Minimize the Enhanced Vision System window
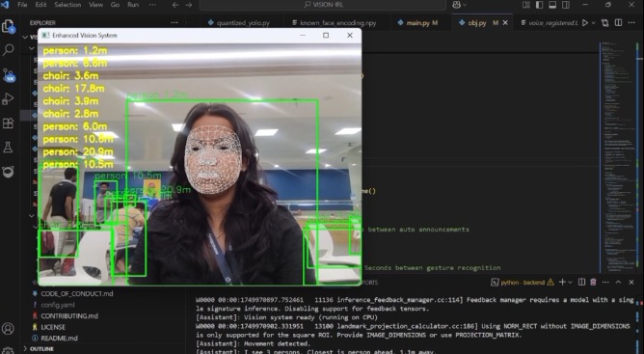The height and width of the screenshot is (354, 644). (x=303, y=36)
